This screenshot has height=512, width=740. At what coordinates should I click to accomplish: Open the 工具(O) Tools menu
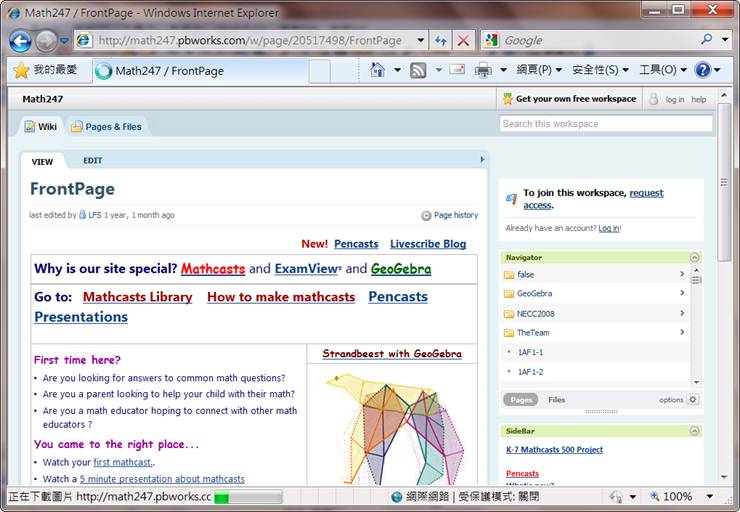[662, 70]
